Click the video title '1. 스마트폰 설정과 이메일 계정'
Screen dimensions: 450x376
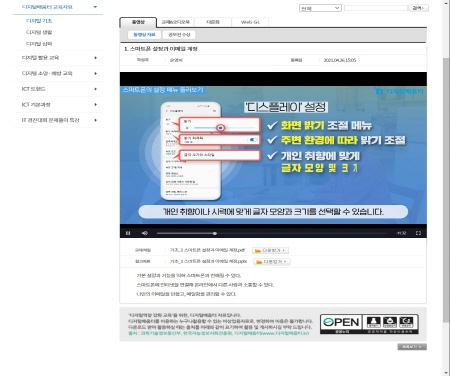tap(161, 49)
